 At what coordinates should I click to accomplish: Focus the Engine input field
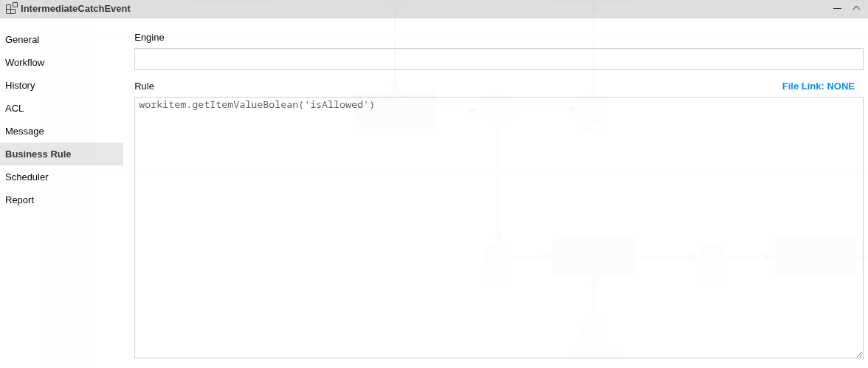tap(498, 59)
